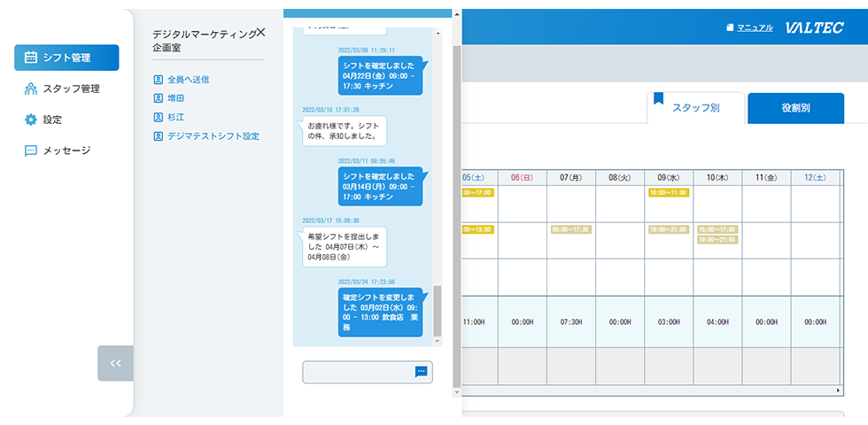The image size is (868, 425).
Task: Click the 10:00~11:00 shift on 09(水)
Action: (x=668, y=192)
